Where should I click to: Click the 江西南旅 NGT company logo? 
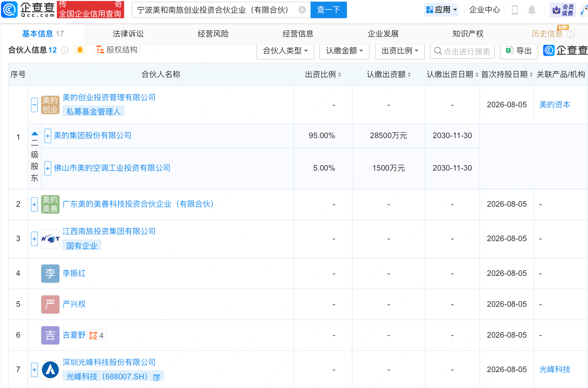(50, 239)
